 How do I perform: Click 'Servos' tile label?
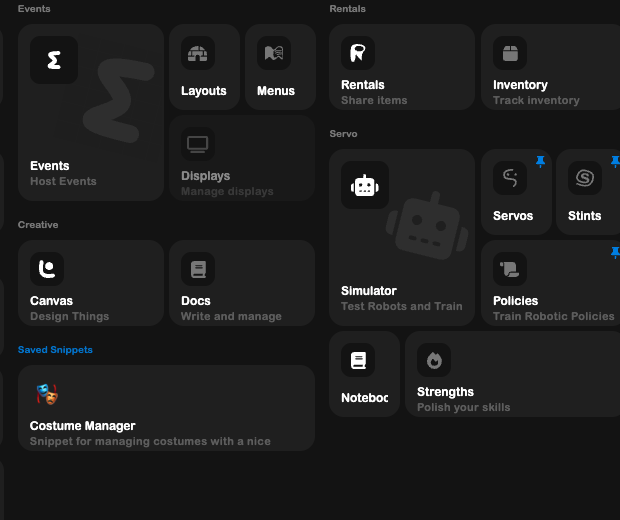click(x=513, y=216)
